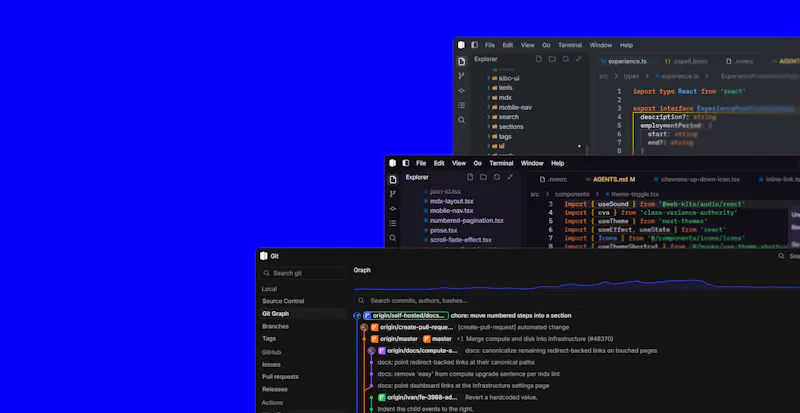Open Releases in Git sidebar
The width and height of the screenshot is (800, 413).
point(275,389)
